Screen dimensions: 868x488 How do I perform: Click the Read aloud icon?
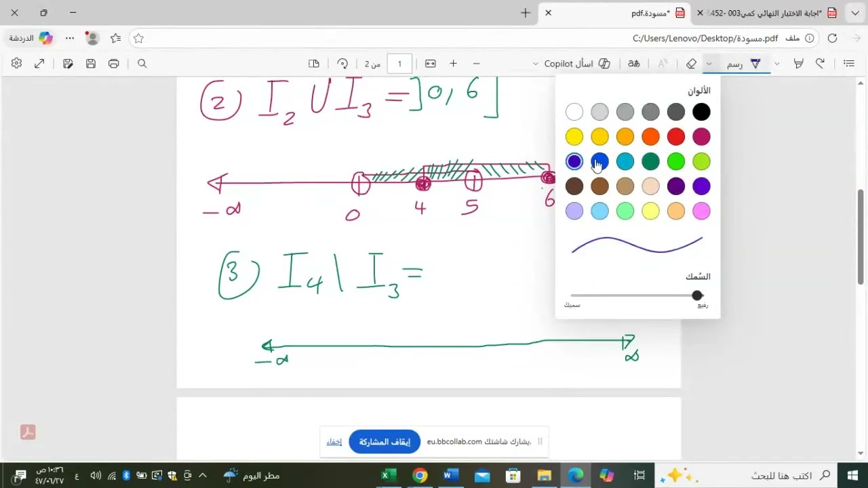click(663, 64)
